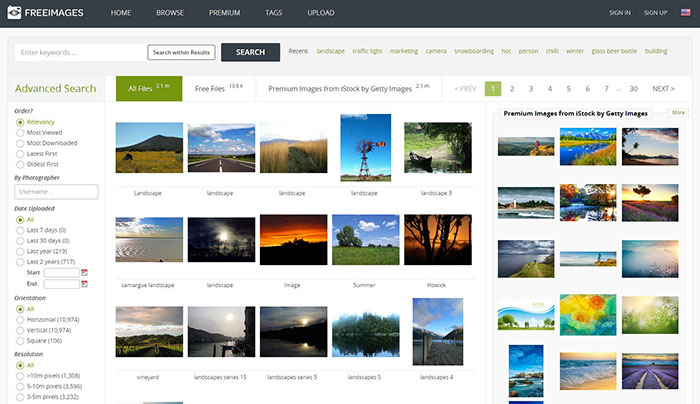Click the US flag language icon
This screenshot has width=700, height=404.
coord(688,13)
